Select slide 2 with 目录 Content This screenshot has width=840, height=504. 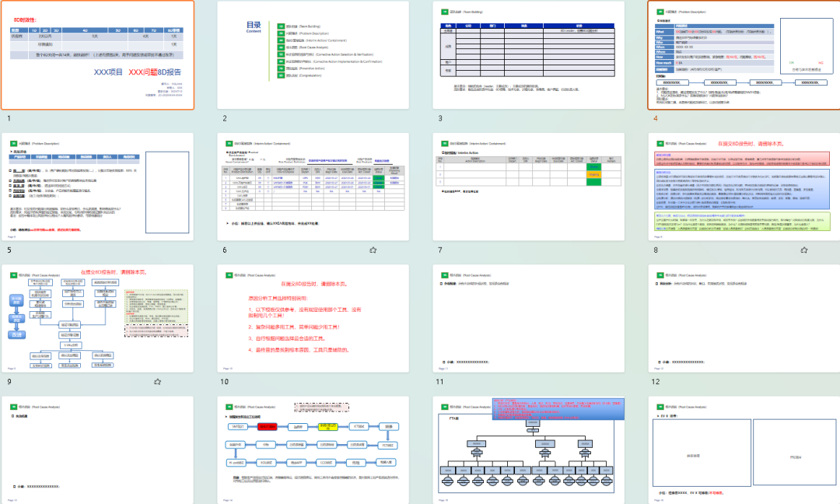coord(313,55)
